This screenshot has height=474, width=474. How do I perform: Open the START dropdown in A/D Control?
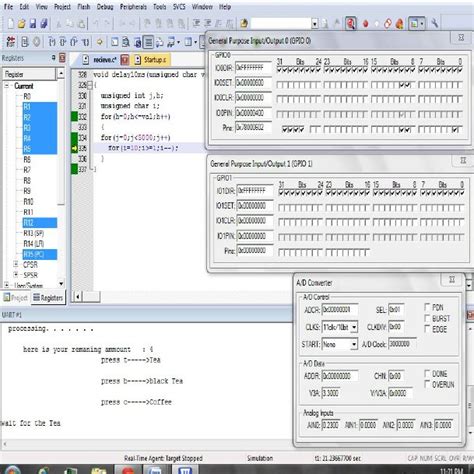click(354, 344)
